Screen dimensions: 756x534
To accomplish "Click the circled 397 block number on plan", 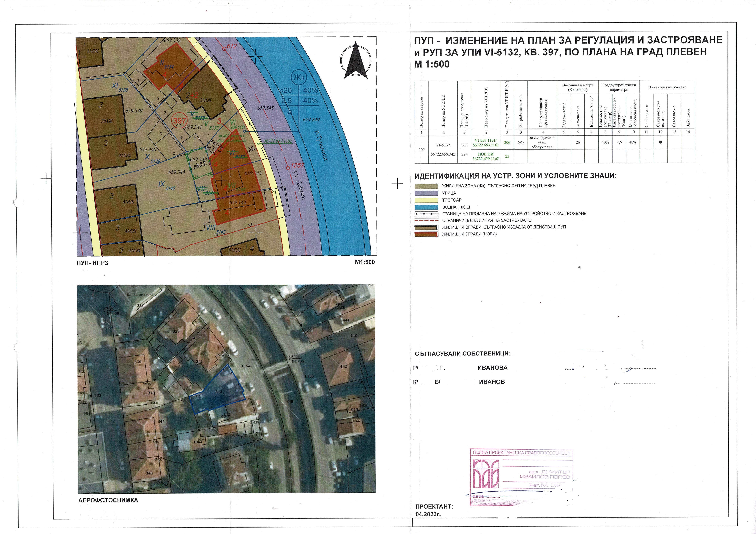I will click(x=179, y=121).
